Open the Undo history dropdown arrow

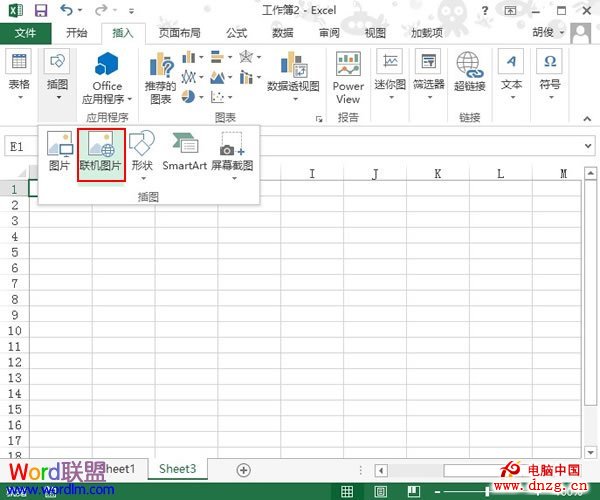tap(80, 10)
